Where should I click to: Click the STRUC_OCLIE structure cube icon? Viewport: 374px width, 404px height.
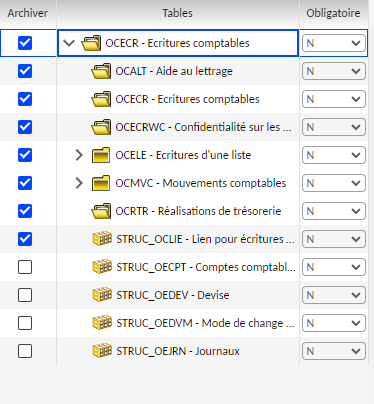(102, 239)
